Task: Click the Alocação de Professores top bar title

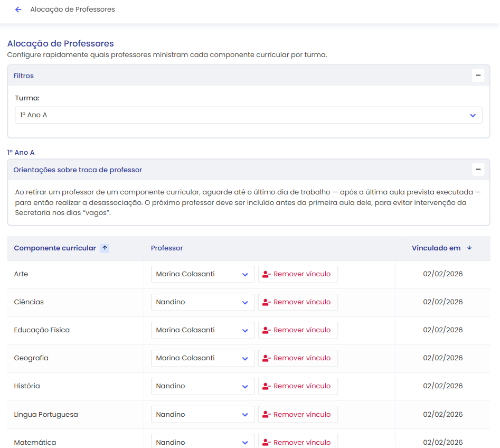Action: pos(73,10)
